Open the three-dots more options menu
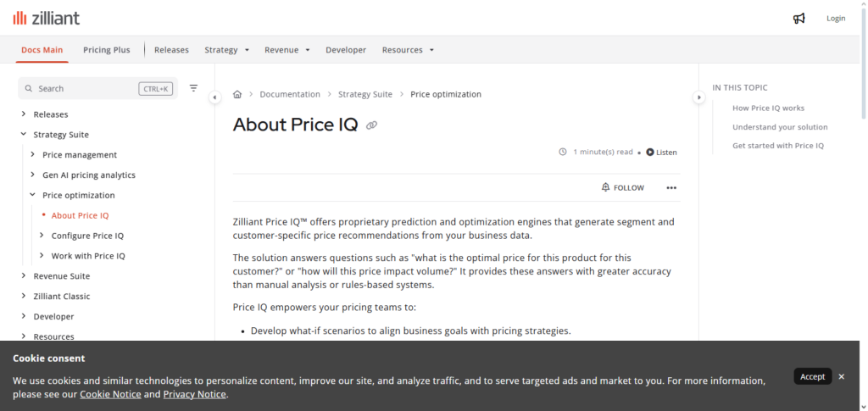 [x=671, y=187]
